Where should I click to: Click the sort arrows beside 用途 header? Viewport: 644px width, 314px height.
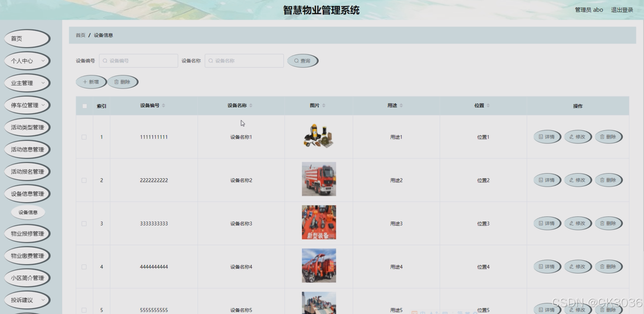(401, 106)
